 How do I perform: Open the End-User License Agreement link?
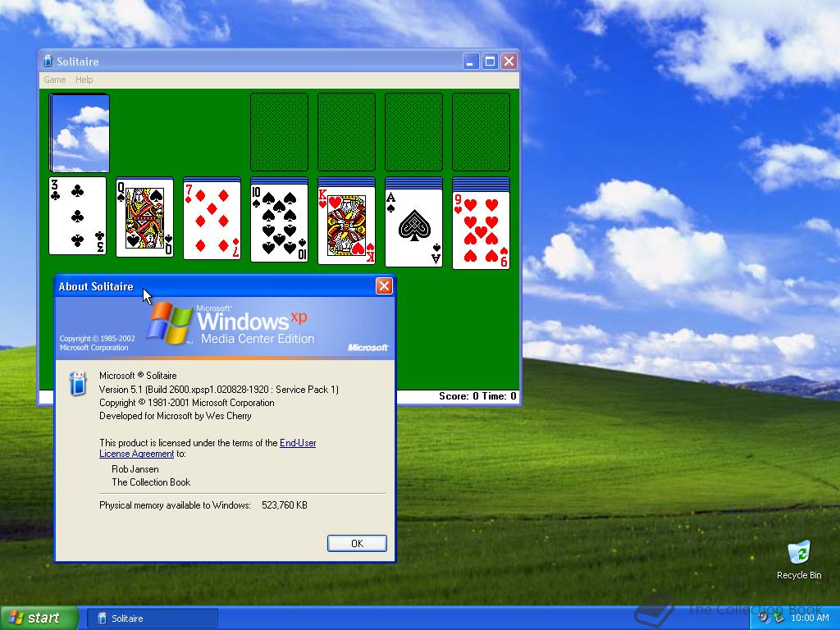click(x=208, y=448)
